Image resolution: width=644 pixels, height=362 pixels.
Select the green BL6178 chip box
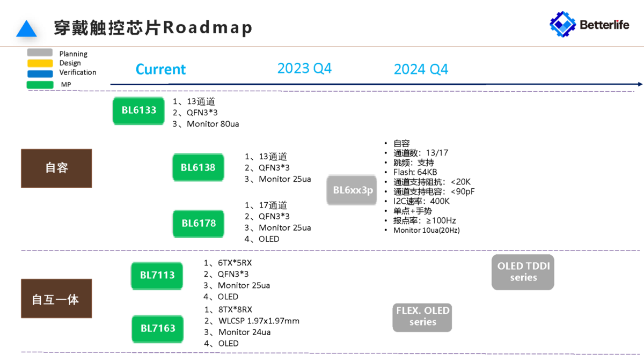tap(198, 223)
